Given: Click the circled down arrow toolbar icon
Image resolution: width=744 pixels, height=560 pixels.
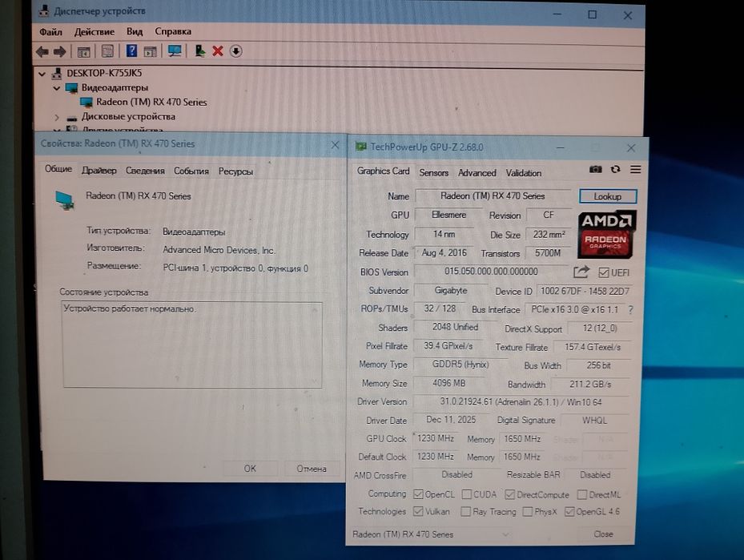Looking at the screenshot, I should tap(235, 50).
